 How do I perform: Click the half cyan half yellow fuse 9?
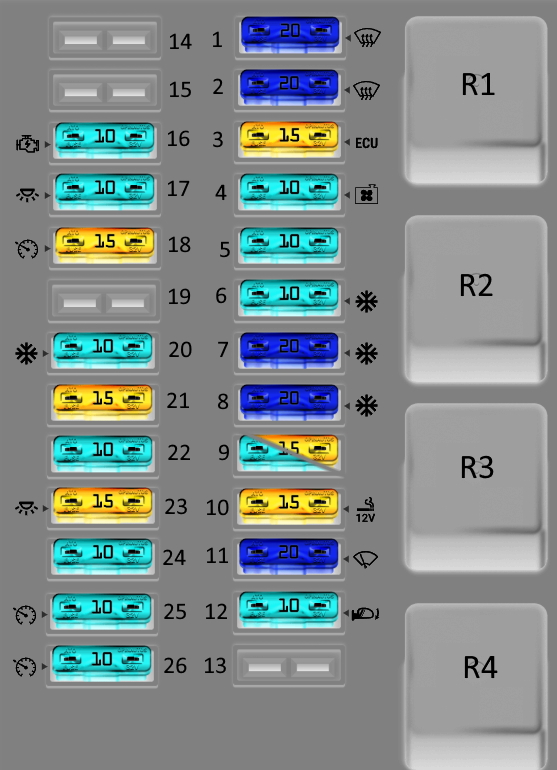[289, 453]
